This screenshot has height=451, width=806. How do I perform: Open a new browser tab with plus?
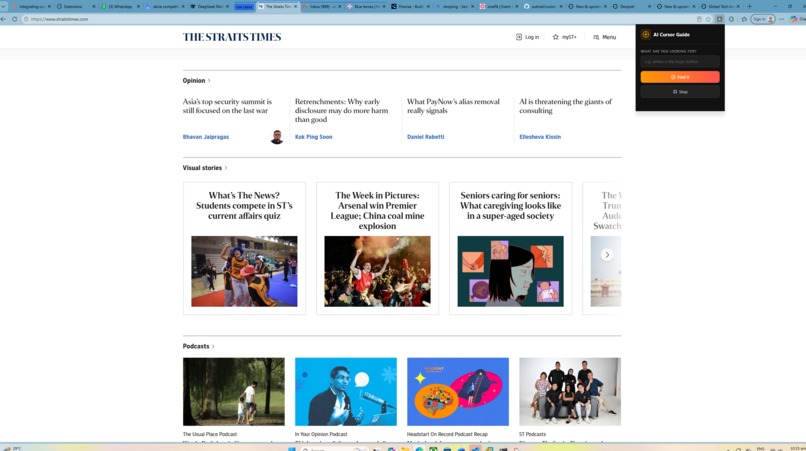tap(749, 6)
